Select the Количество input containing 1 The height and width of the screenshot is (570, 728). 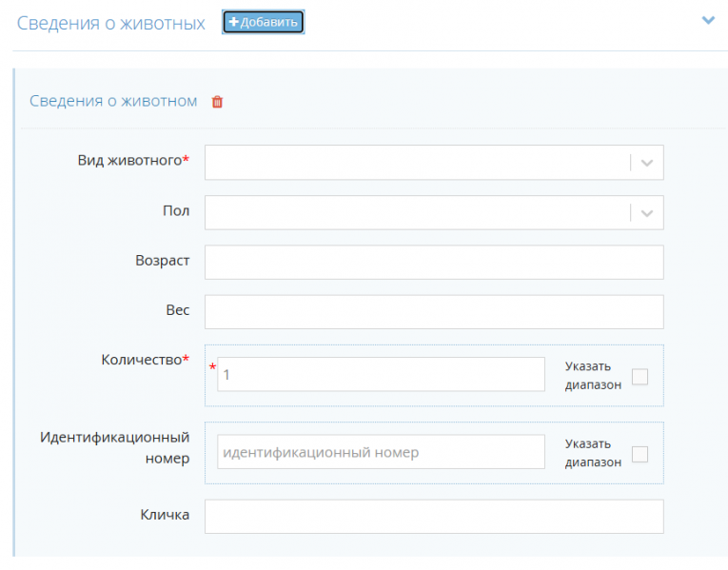(x=381, y=375)
